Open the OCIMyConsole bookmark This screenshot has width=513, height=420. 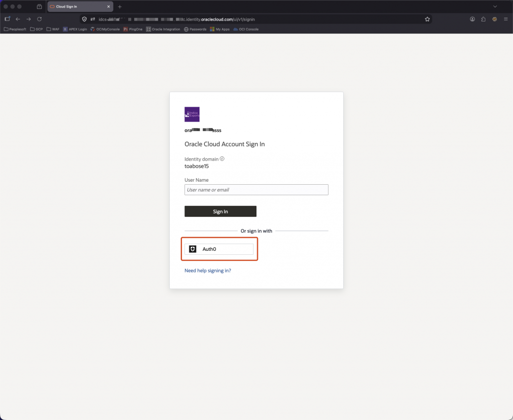pyautogui.click(x=105, y=29)
